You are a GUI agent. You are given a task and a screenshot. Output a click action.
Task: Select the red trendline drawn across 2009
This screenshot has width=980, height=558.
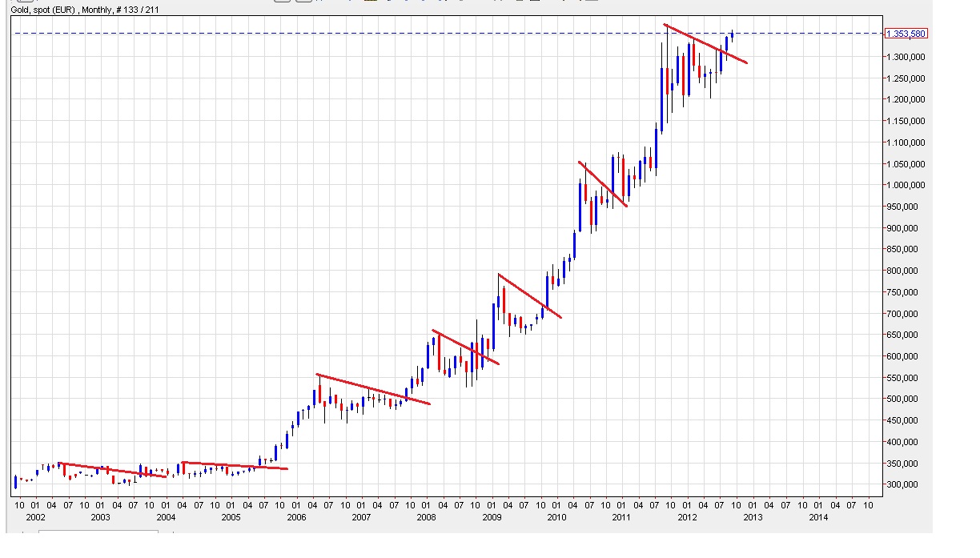(x=529, y=296)
